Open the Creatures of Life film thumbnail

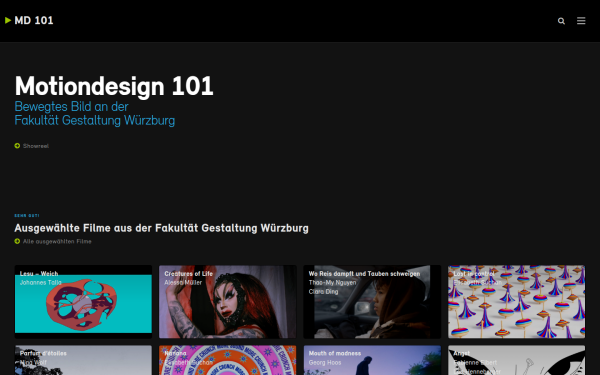(x=228, y=302)
